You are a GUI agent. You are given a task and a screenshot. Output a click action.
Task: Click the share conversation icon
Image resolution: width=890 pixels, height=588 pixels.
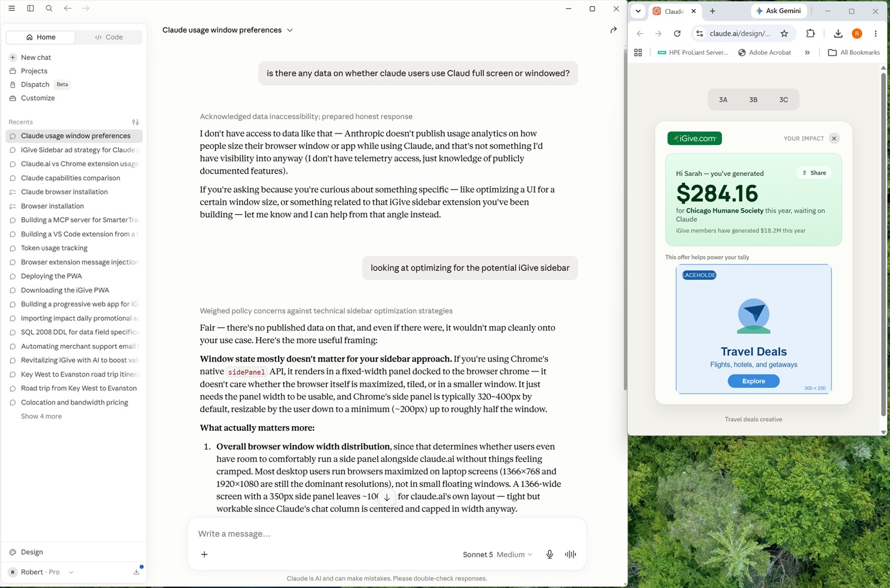click(x=614, y=30)
